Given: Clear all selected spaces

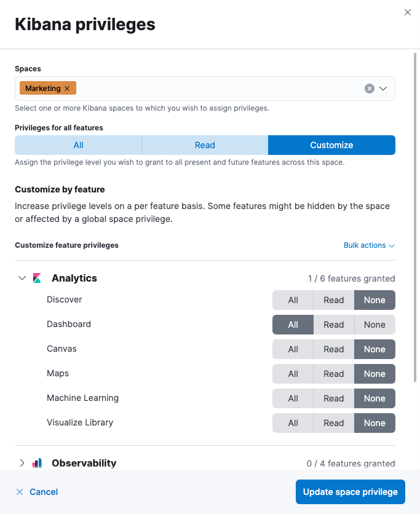Looking at the screenshot, I should click(x=369, y=89).
